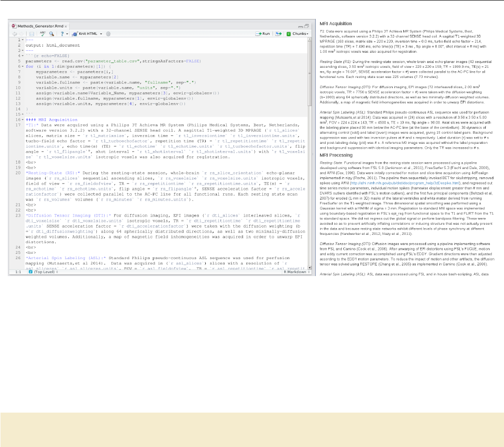Open the document options gear
This screenshot has height=447, width=504.
click(x=108, y=34)
